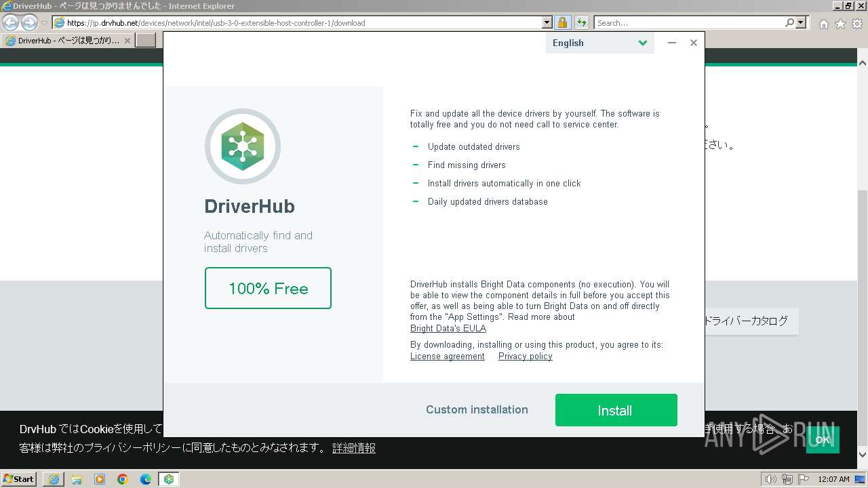Click Internet Explorer back arrow
868x488 pixels.
[11, 22]
